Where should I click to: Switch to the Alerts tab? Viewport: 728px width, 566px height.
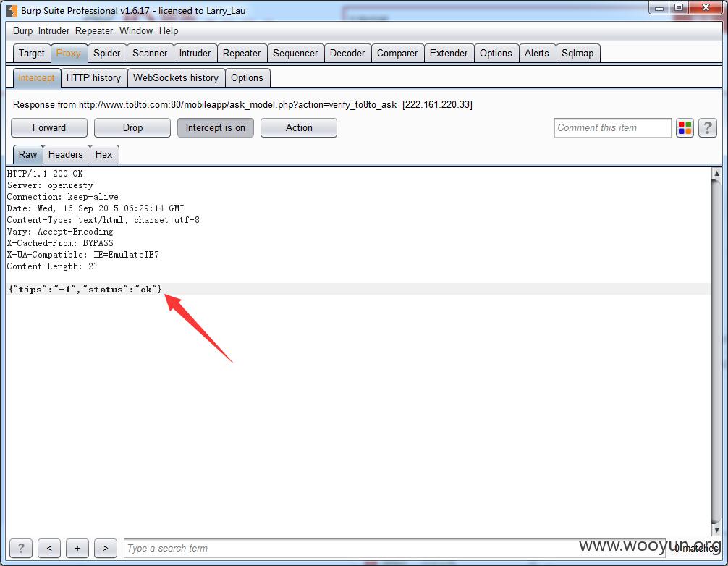pyautogui.click(x=537, y=54)
